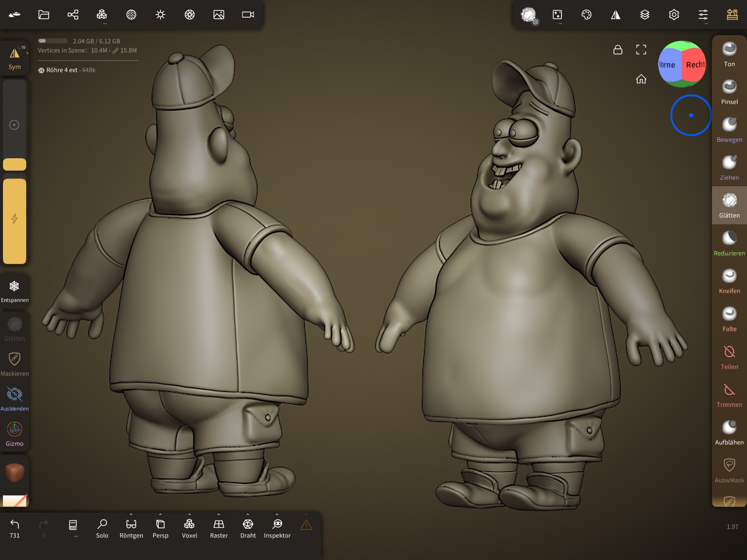The image size is (747, 560).
Task: Open the Settings gear menu
Action: (x=674, y=15)
